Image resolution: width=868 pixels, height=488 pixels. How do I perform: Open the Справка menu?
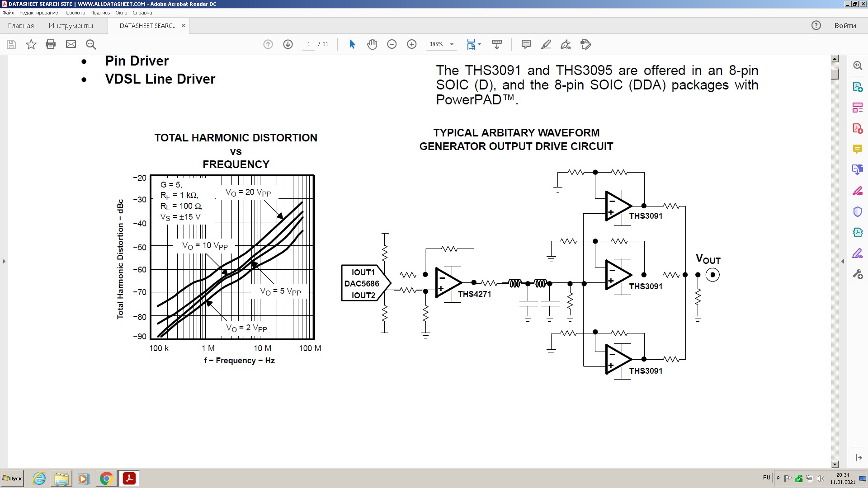click(x=142, y=13)
